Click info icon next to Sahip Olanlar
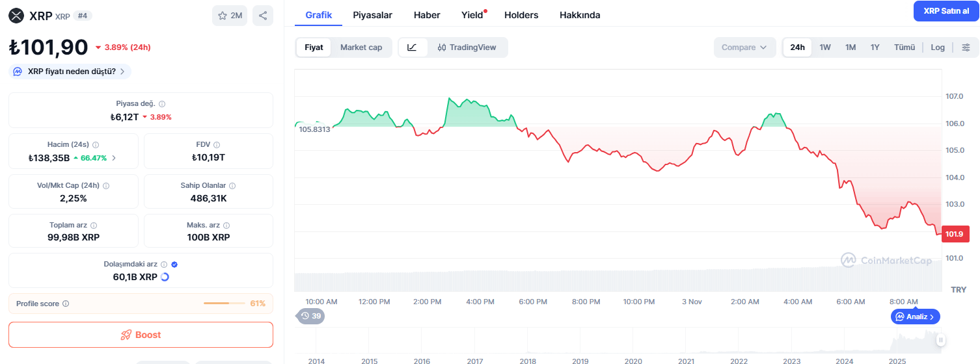Image resolution: width=980 pixels, height=364 pixels. [x=233, y=185]
